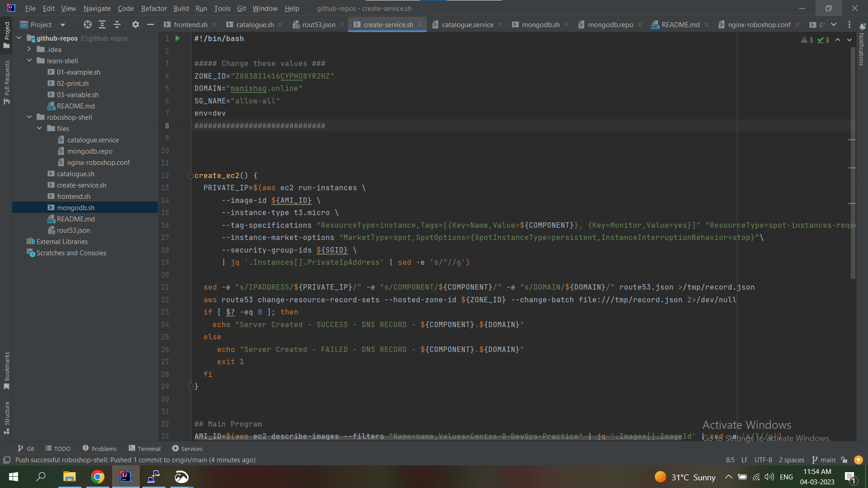The width and height of the screenshot is (868, 488).
Task: Run the create-service.sh script
Action: tap(177, 38)
